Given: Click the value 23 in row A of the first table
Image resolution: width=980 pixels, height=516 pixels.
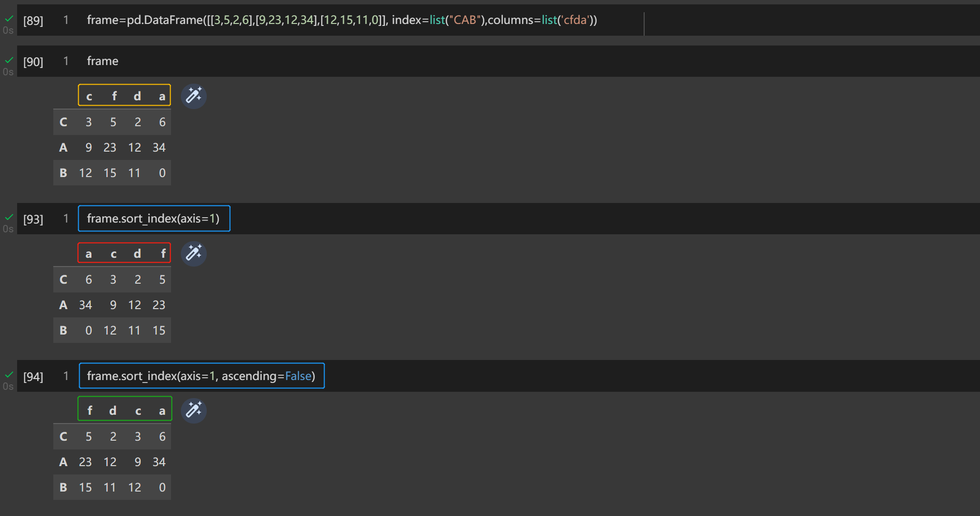Looking at the screenshot, I should pos(110,147).
